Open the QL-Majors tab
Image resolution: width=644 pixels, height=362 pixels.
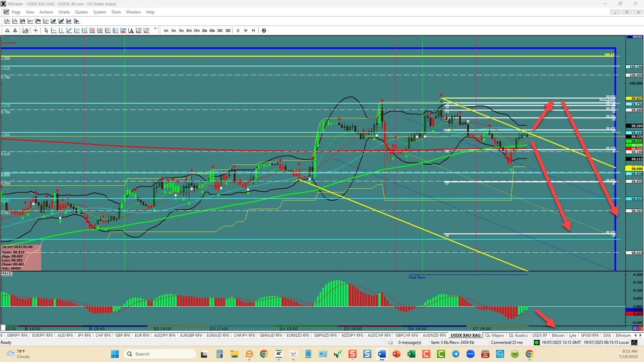coord(495,335)
